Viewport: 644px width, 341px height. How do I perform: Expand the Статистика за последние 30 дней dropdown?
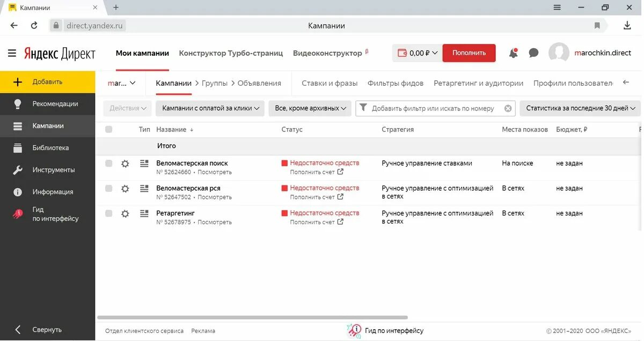[579, 108]
